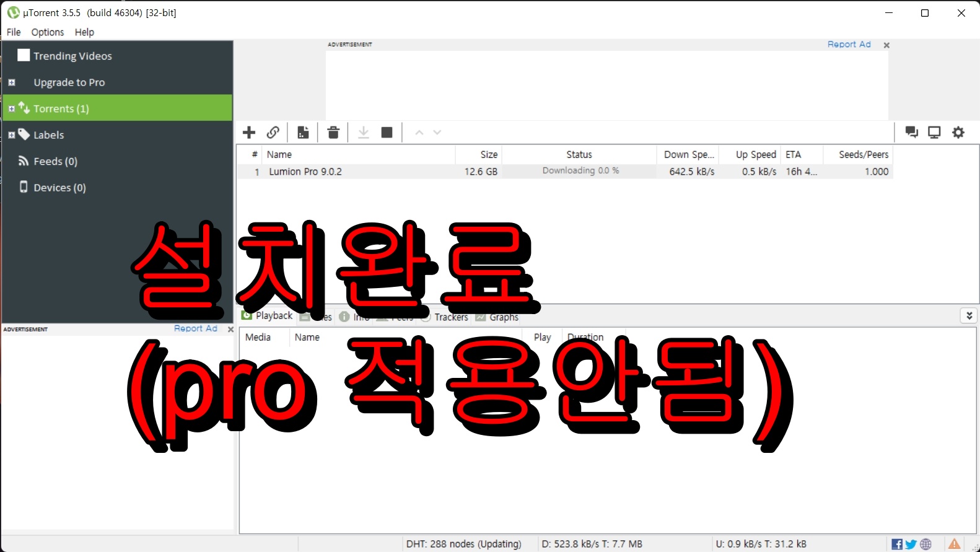Move torrent up the queue
Screen dimensions: 980x552
[419, 133]
